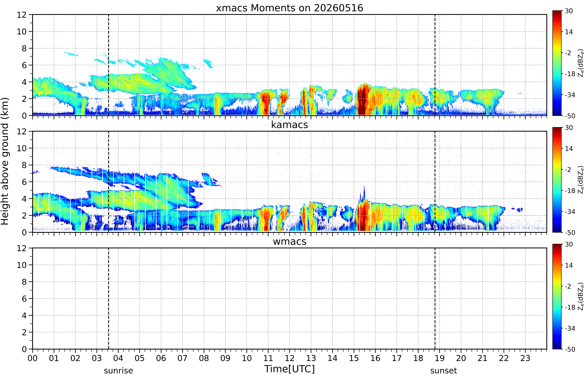Click the 'Height above ground (km)' axis label

5,161
